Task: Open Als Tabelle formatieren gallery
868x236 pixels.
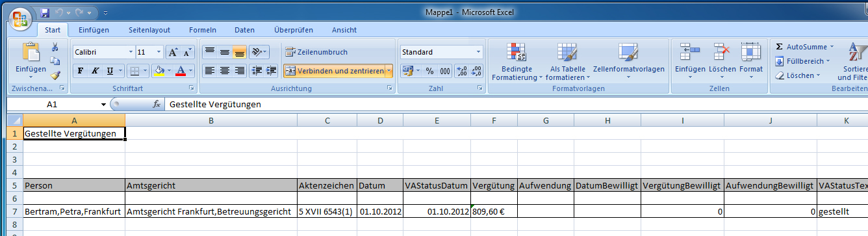Action: pos(567,61)
